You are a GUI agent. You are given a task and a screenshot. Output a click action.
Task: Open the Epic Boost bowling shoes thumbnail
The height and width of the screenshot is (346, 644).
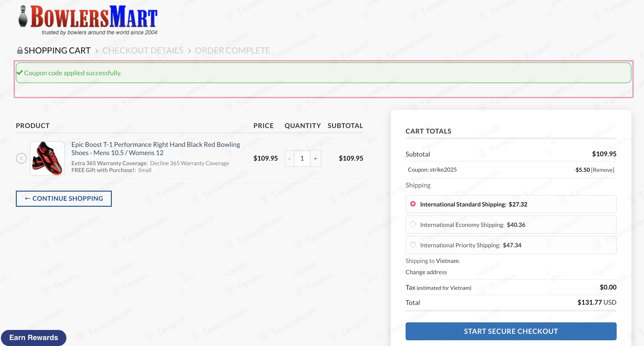point(48,158)
